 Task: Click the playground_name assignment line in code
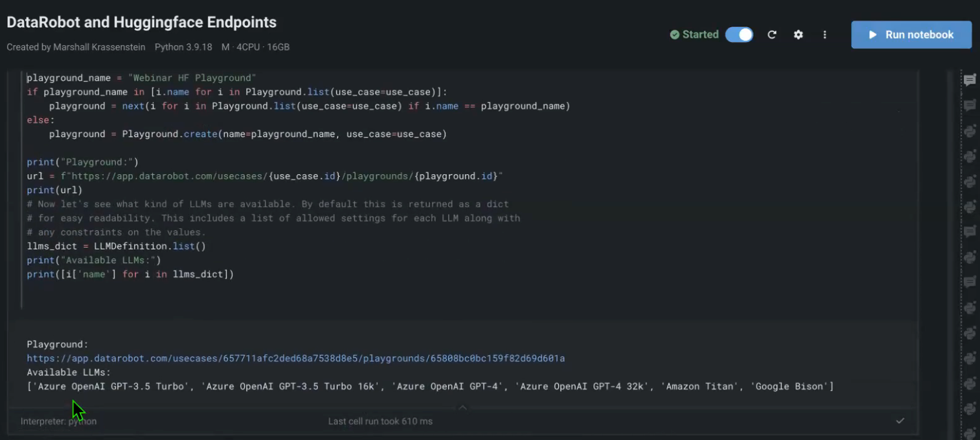click(x=141, y=78)
